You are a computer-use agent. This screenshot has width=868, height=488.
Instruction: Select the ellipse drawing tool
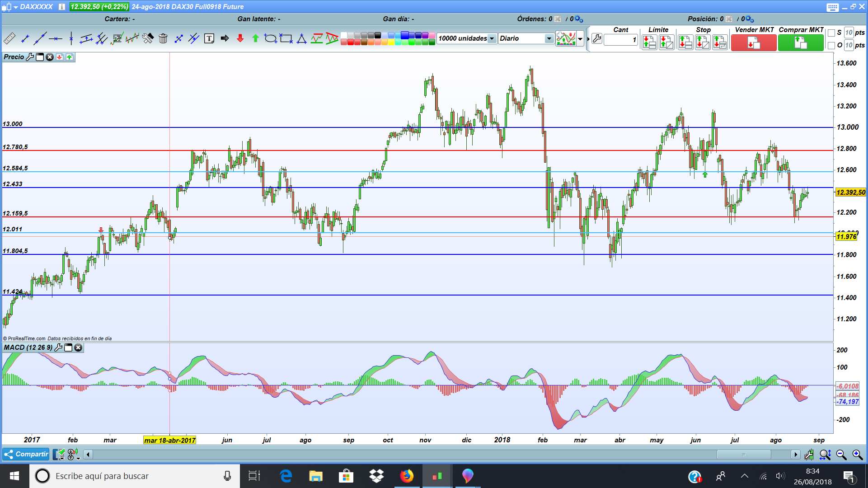270,39
